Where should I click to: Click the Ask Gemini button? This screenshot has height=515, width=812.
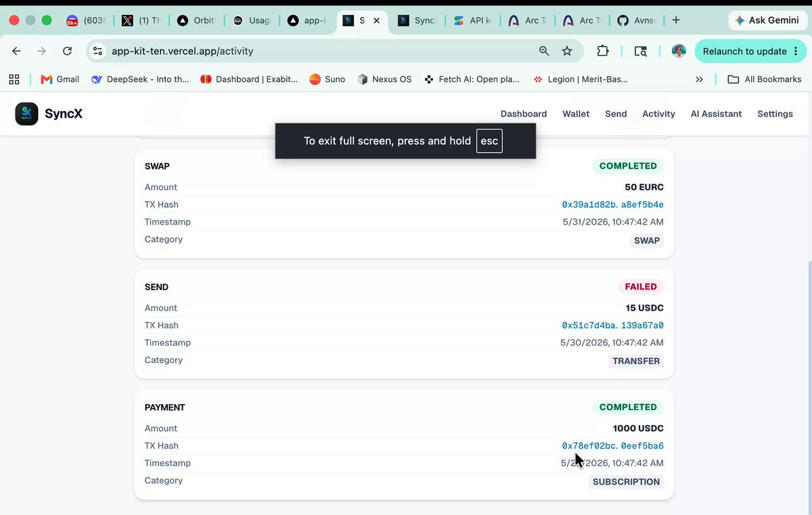pos(767,20)
